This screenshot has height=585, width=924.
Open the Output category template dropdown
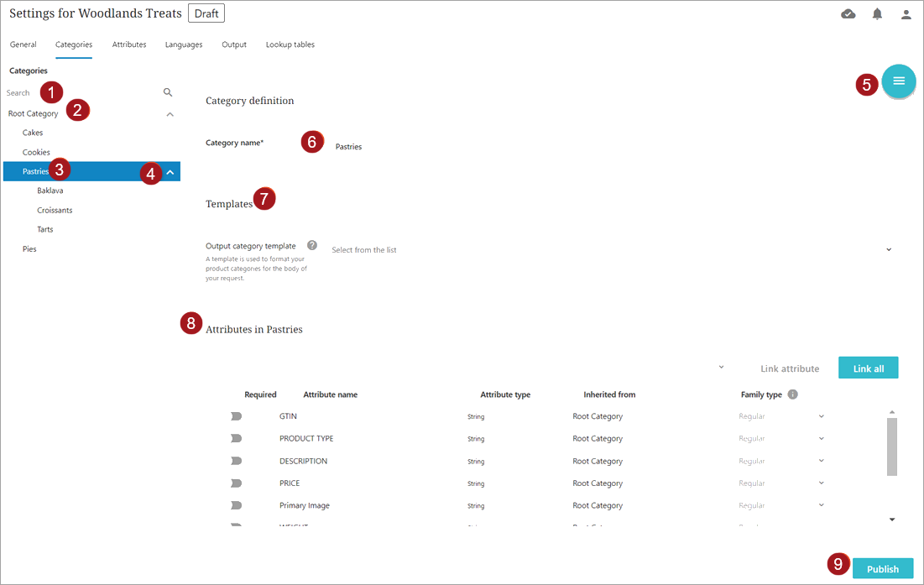[x=889, y=250]
